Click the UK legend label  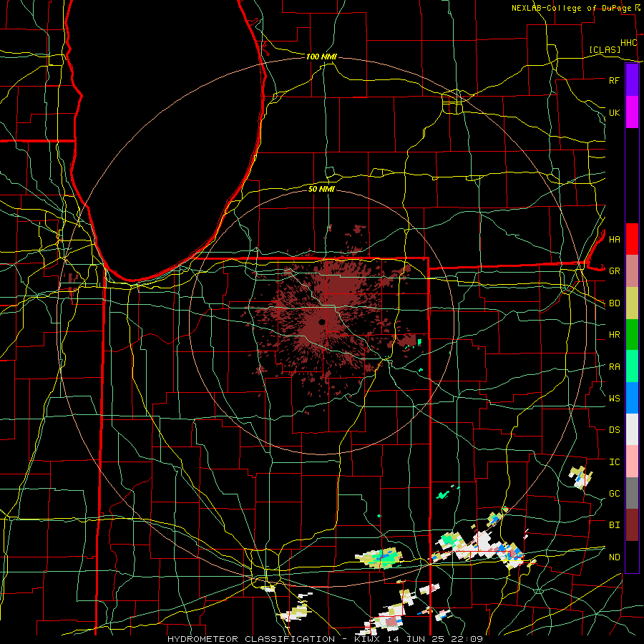pos(614,112)
